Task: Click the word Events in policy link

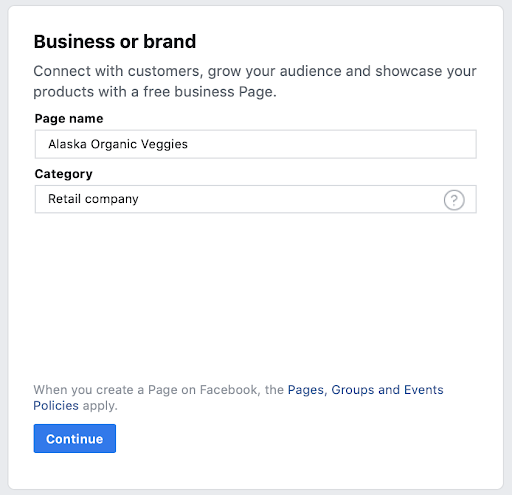Action: (424, 390)
